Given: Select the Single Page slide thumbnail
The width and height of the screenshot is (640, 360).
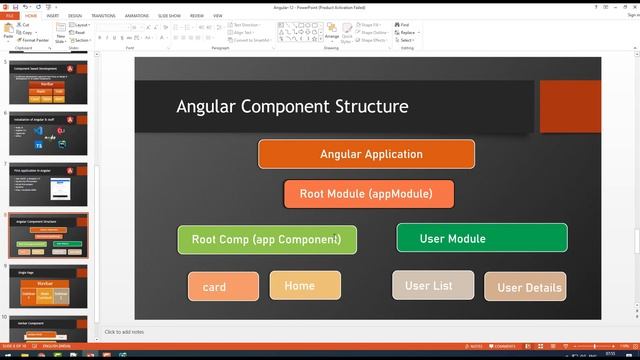Looking at the screenshot, I should pyautogui.click(x=48, y=286).
